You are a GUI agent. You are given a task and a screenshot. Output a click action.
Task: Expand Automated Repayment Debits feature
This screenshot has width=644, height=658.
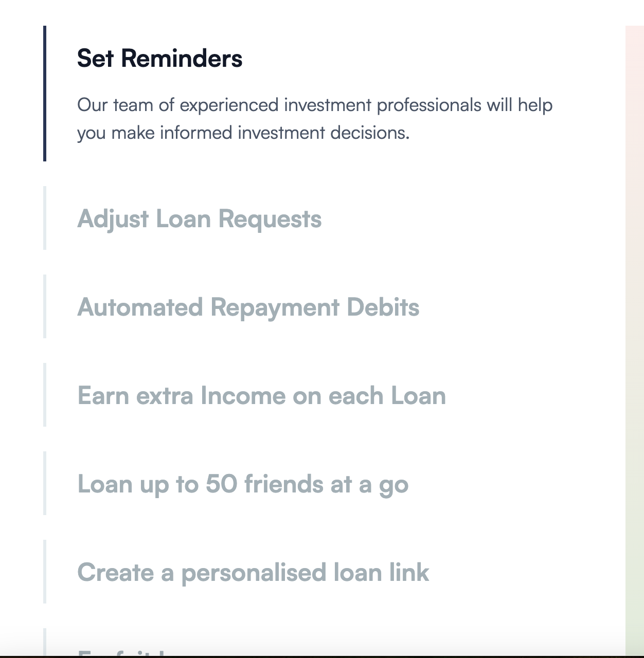tap(248, 307)
